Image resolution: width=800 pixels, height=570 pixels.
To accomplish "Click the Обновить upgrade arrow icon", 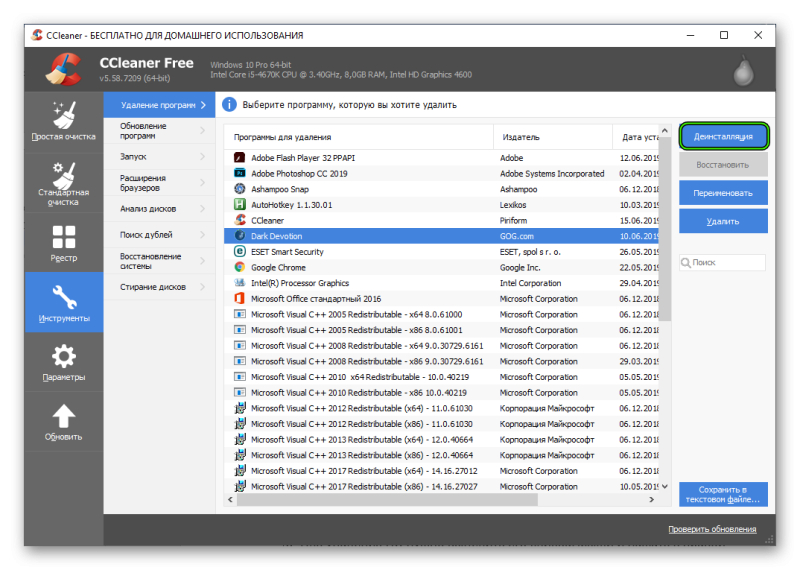I will coord(64,416).
